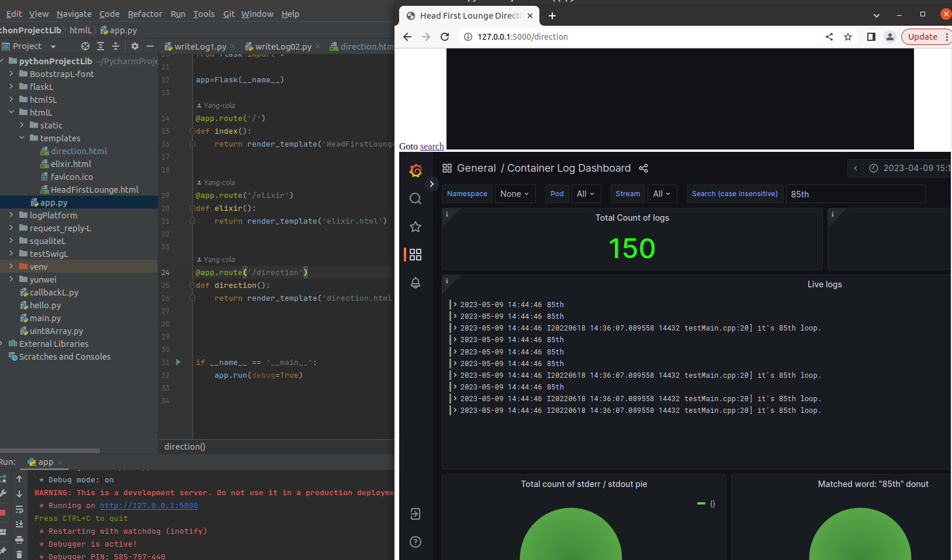This screenshot has height=560, width=952.
Task: Open the Refactor menu
Action: click(145, 14)
